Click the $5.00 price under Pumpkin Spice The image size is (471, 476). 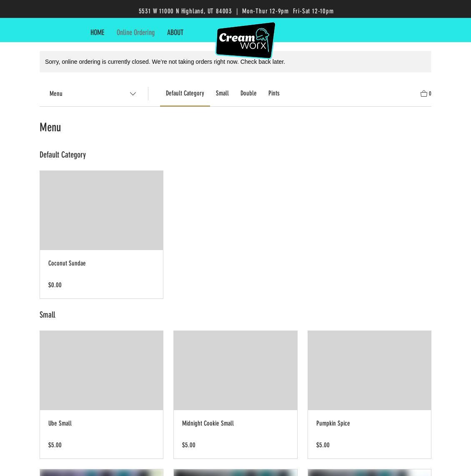(323, 445)
